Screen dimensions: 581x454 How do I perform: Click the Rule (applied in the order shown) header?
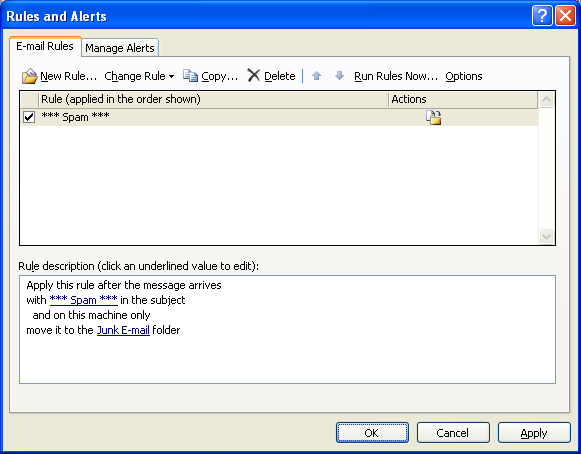pyautogui.click(x=213, y=99)
